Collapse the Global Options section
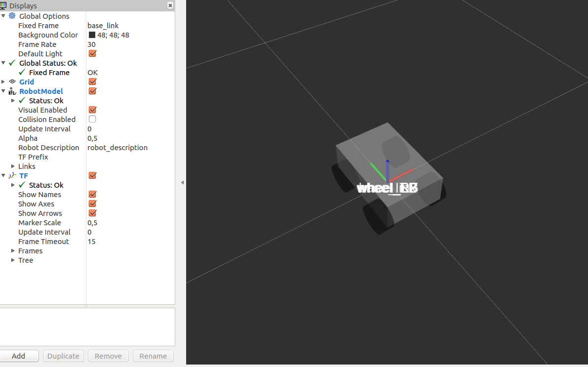This screenshot has width=588, height=367. coord(3,16)
